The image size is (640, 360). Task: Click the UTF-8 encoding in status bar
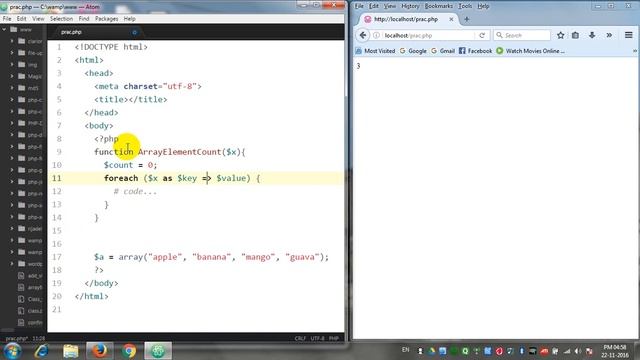click(317, 338)
